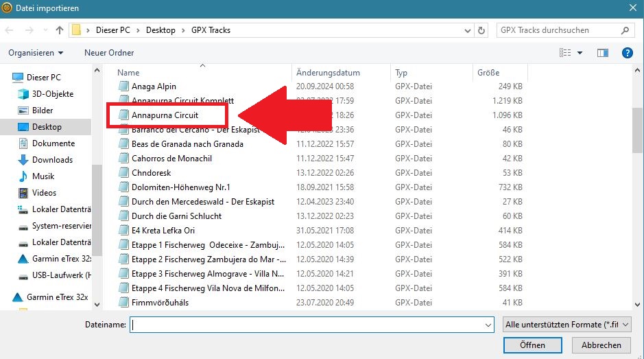Click the file icon of Dolomiten-Höhenweg Nr.1
Viewport: 644px width, 359px height.
point(123,187)
